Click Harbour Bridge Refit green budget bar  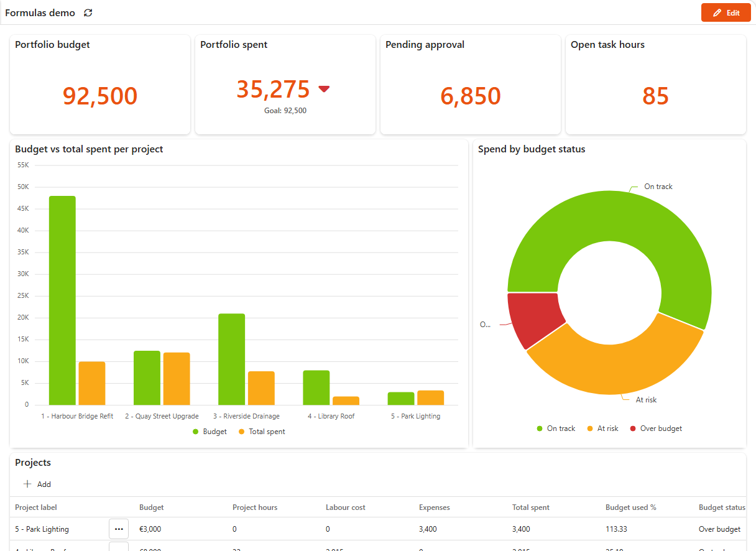click(x=62, y=300)
